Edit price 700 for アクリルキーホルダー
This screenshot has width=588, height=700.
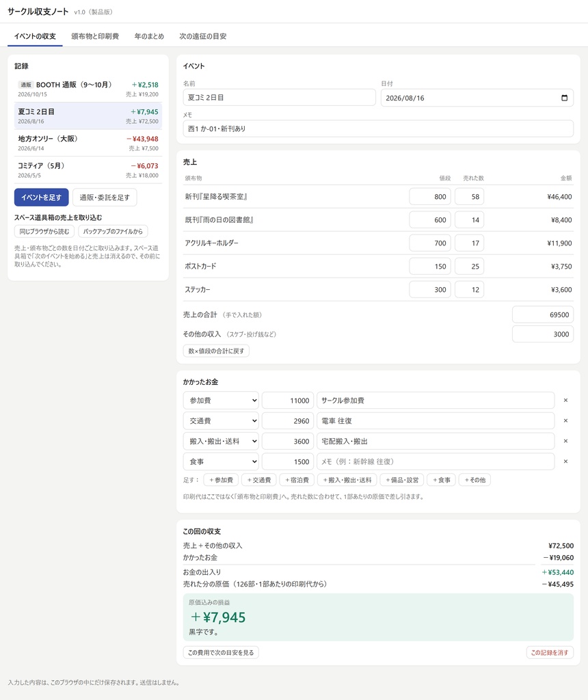(x=430, y=243)
